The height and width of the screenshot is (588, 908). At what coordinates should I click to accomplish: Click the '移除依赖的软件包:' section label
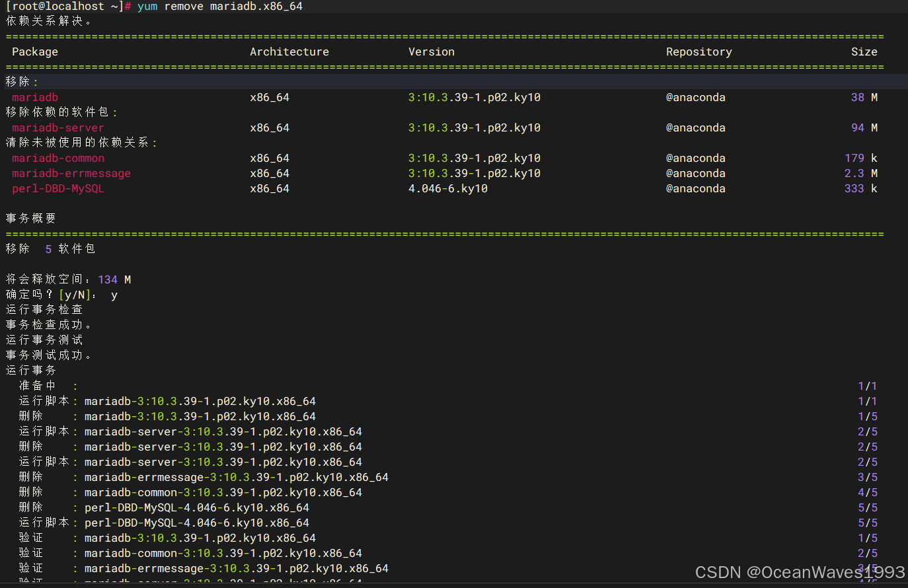click(61, 112)
